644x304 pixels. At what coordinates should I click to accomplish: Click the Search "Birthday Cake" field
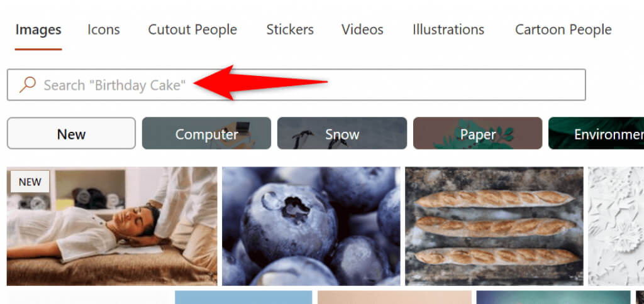296,85
